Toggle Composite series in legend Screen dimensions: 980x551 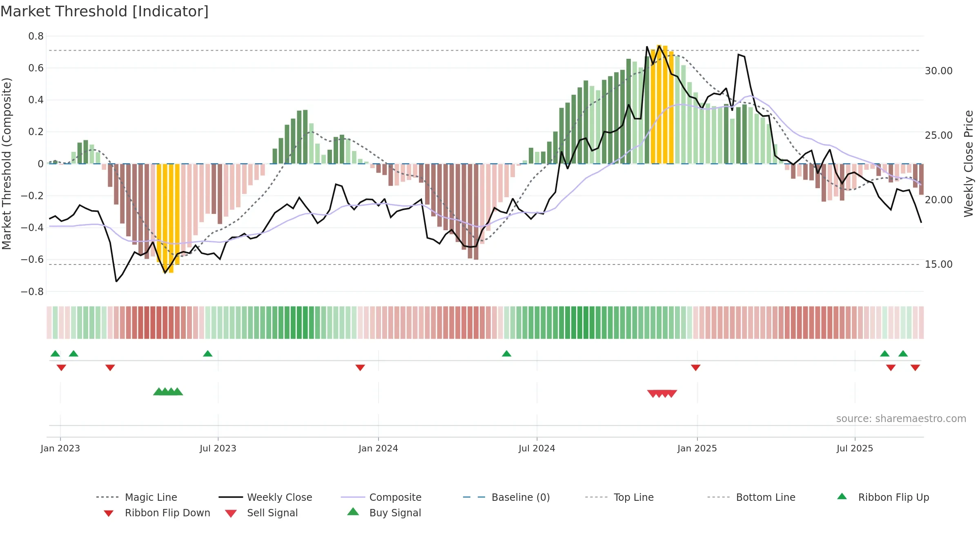pos(381,497)
